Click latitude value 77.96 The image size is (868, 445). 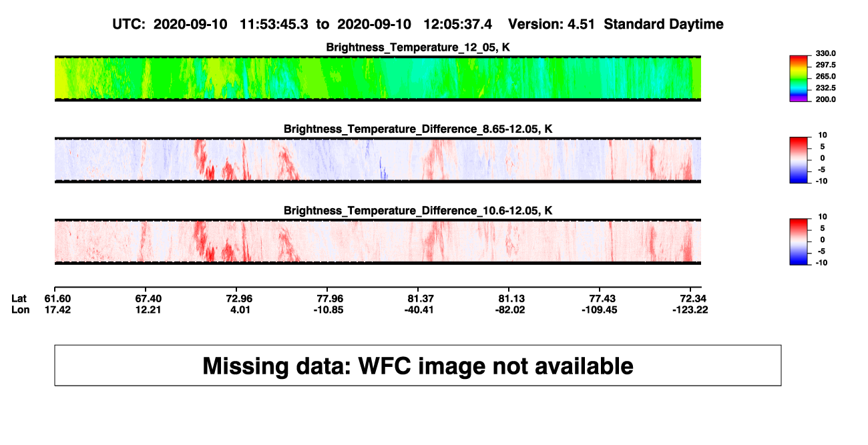(x=332, y=298)
